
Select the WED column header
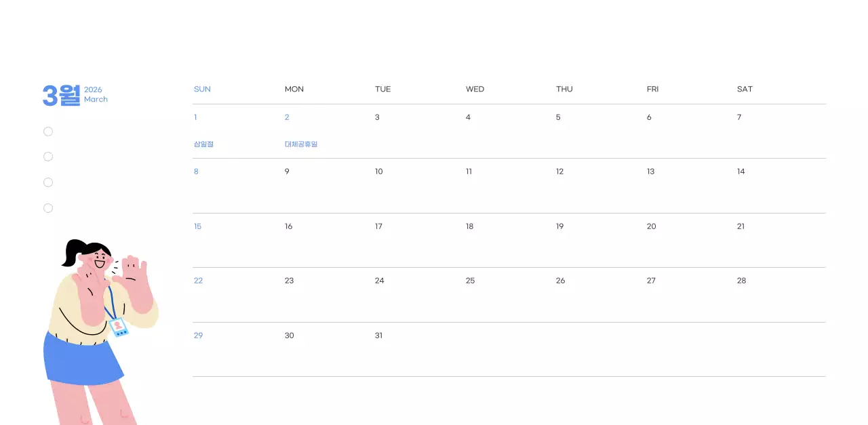pyautogui.click(x=475, y=89)
